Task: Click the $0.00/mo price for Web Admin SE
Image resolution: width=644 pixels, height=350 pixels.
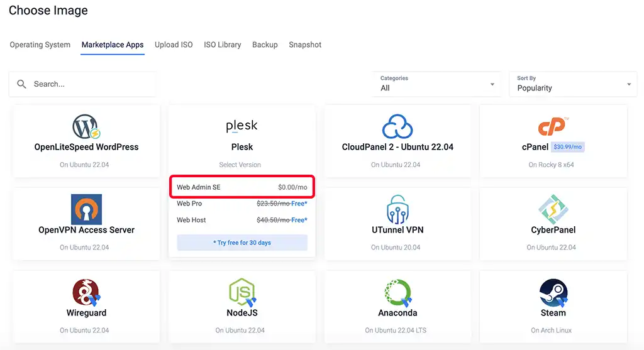Action: (x=292, y=187)
